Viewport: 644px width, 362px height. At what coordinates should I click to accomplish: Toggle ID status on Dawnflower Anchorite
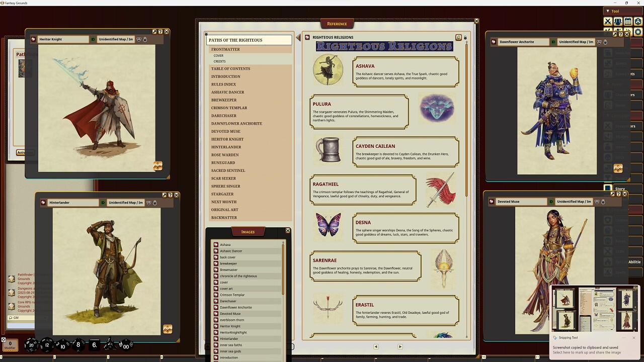click(553, 42)
